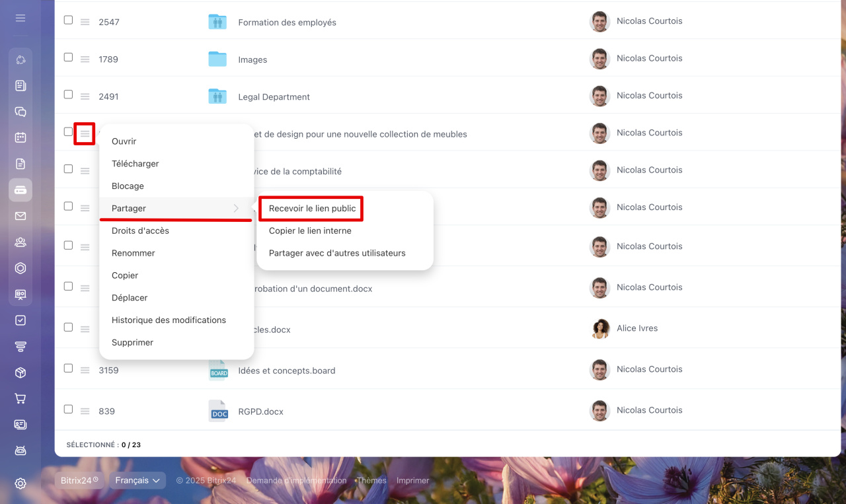Click the folder icon of Legal Department

pyautogui.click(x=217, y=96)
